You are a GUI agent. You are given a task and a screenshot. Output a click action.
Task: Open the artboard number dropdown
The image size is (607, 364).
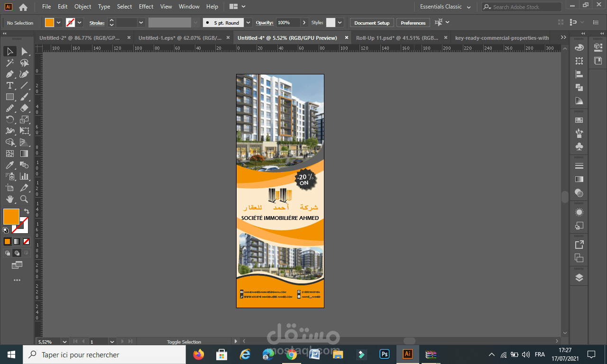[112, 341]
